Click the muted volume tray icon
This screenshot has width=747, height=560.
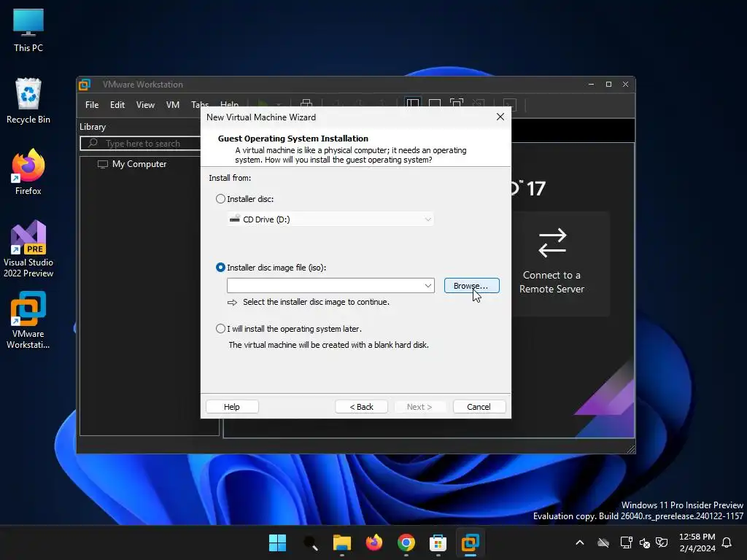(645, 542)
